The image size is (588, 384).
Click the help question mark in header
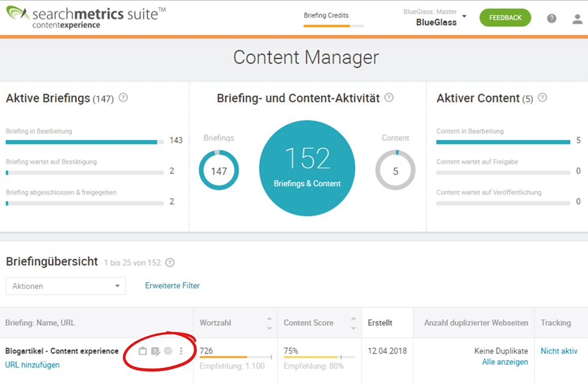(551, 19)
